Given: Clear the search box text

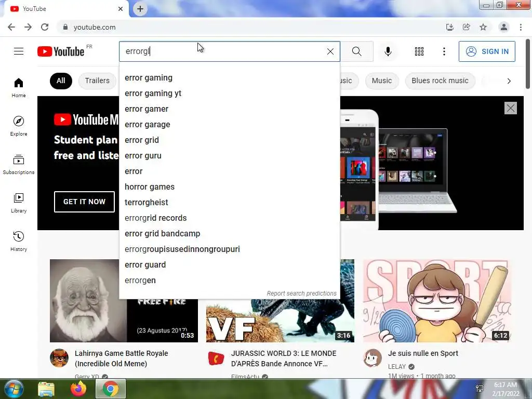Looking at the screenshot, I should tap(330, 51).
